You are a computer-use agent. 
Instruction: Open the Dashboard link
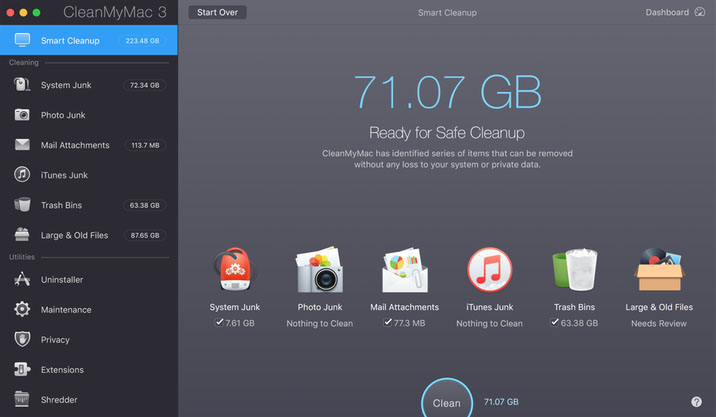coord(675,12)
